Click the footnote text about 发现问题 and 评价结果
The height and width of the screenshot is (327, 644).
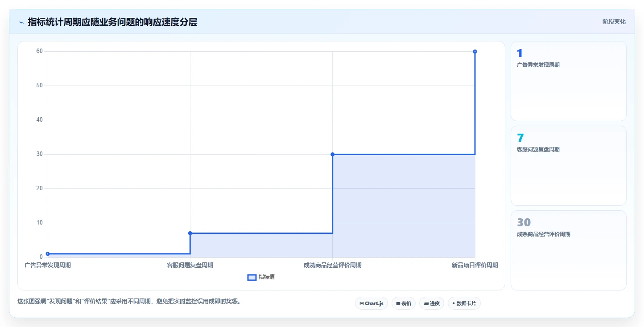pos(130,301)
